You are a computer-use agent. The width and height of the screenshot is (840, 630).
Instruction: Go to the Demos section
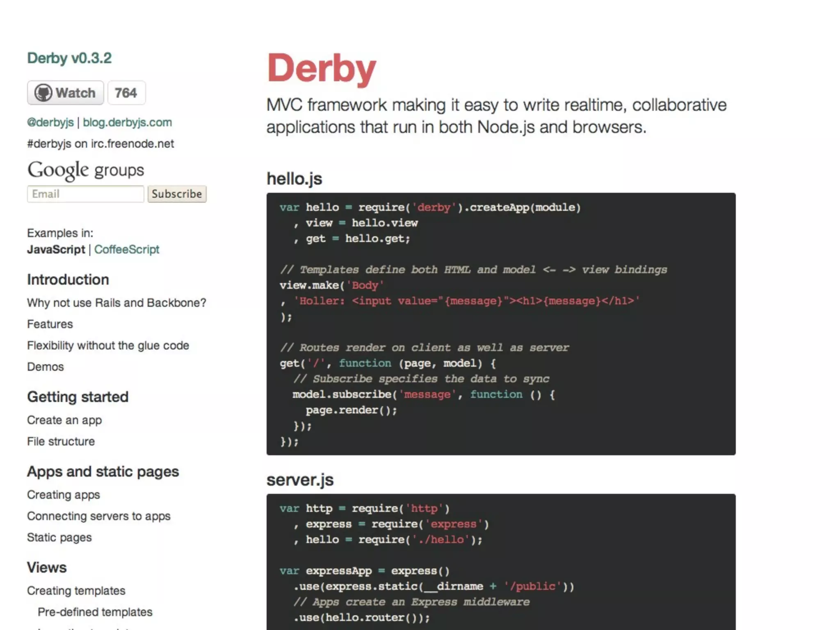pyautogui.click(x=46, y=367)
